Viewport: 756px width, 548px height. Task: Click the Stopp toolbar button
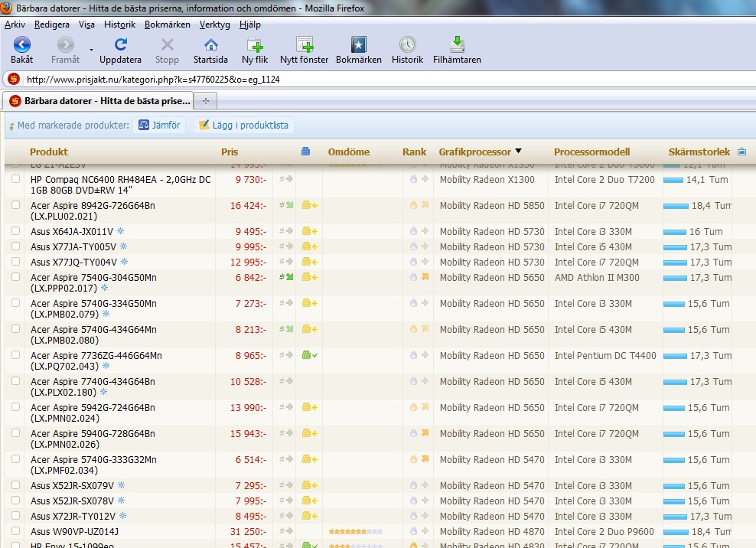pos(167,51)
